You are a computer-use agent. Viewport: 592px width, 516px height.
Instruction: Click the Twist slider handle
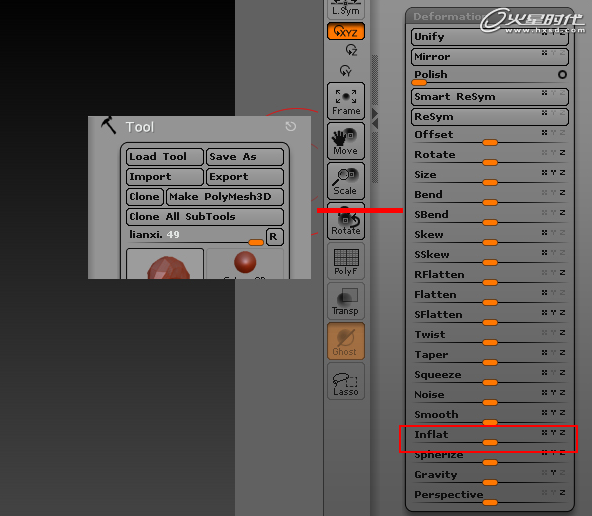tap(490, 343)
